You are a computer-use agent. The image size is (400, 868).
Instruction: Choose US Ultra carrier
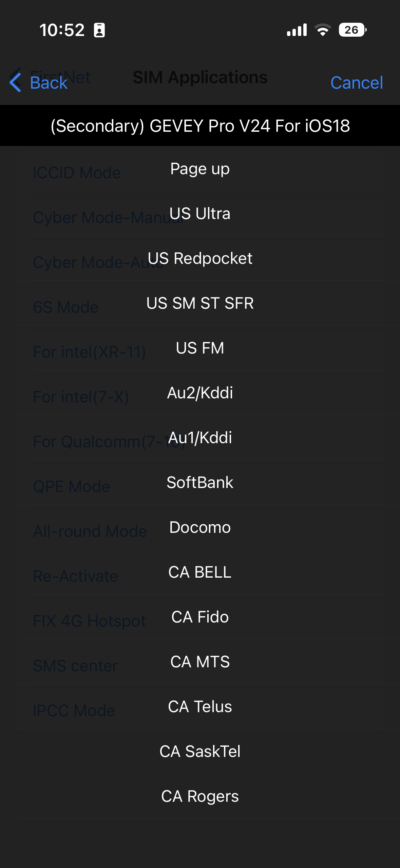point(200,214)
